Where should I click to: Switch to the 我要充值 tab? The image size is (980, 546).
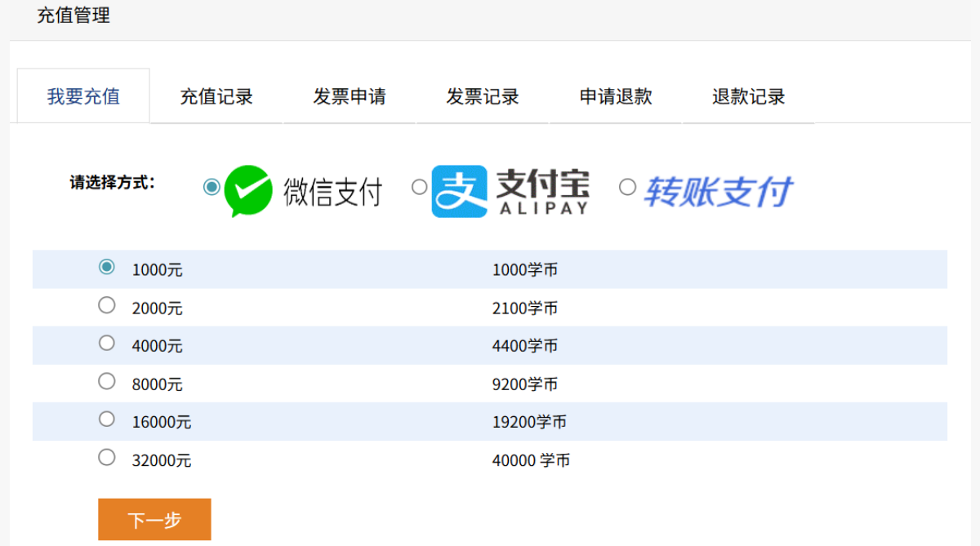(83, 96)
